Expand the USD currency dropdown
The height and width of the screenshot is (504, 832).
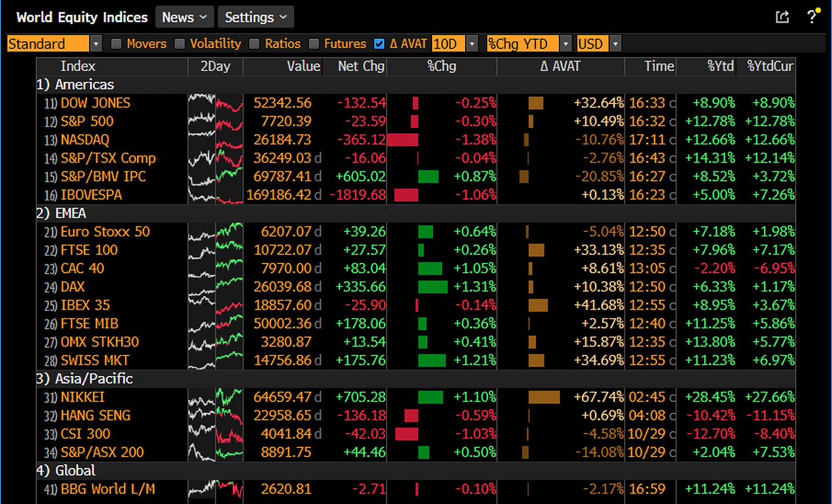(x=615, y=44)
